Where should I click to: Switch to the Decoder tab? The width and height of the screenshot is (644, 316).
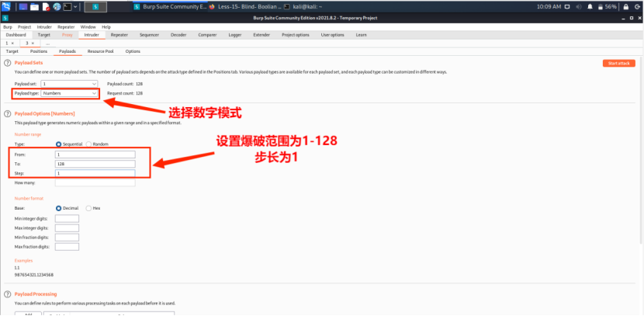click(178, 35)
